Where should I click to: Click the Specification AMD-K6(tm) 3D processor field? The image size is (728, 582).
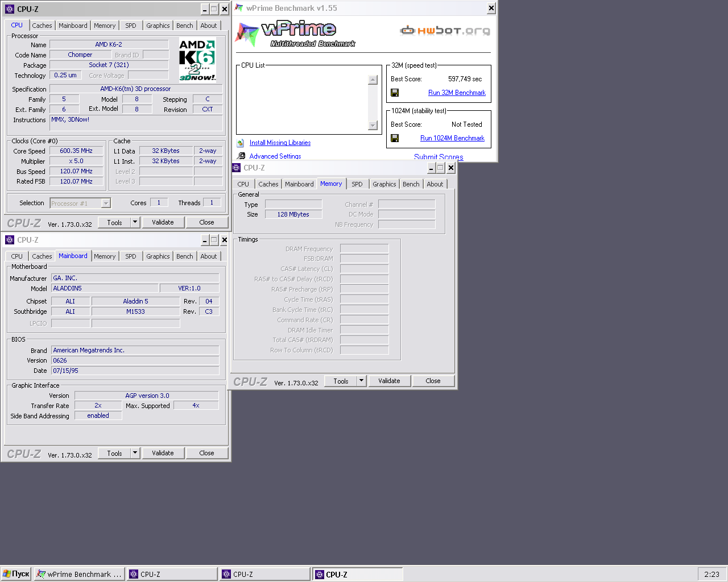point(135,89)
